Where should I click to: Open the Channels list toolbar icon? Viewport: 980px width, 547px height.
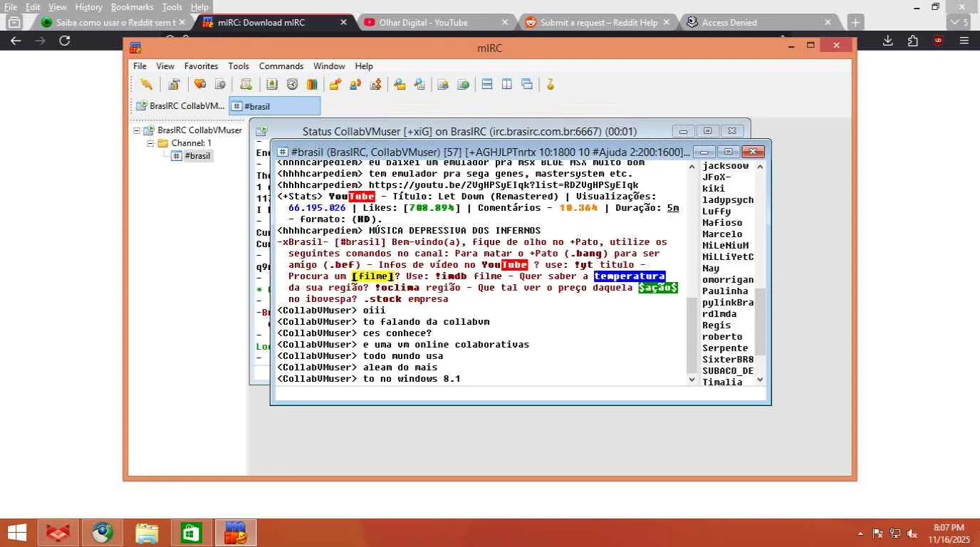pyautogui.click(x=220, y=84)
